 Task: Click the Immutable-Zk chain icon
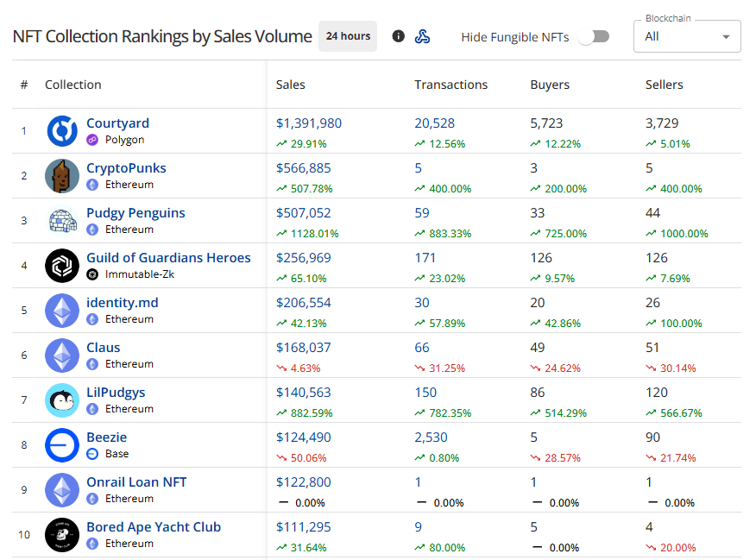[x=92, y=274]
